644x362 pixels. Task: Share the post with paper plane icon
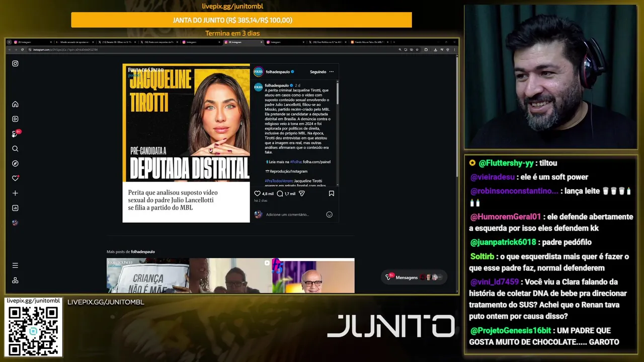click(x=302, y=193)
